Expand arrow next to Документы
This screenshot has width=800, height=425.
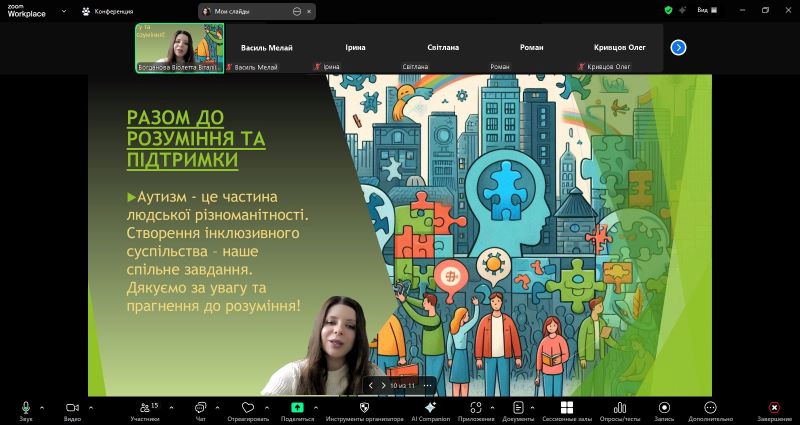533,408
